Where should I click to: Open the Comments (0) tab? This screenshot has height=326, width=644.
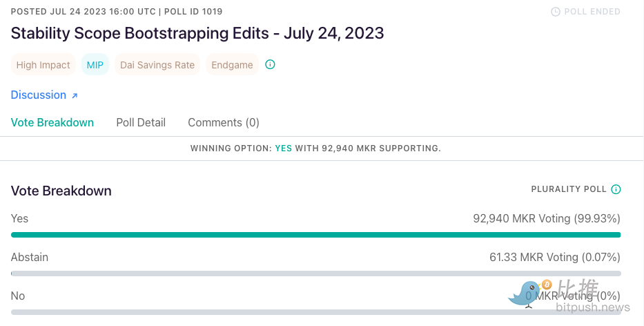(x=224, y=122)
